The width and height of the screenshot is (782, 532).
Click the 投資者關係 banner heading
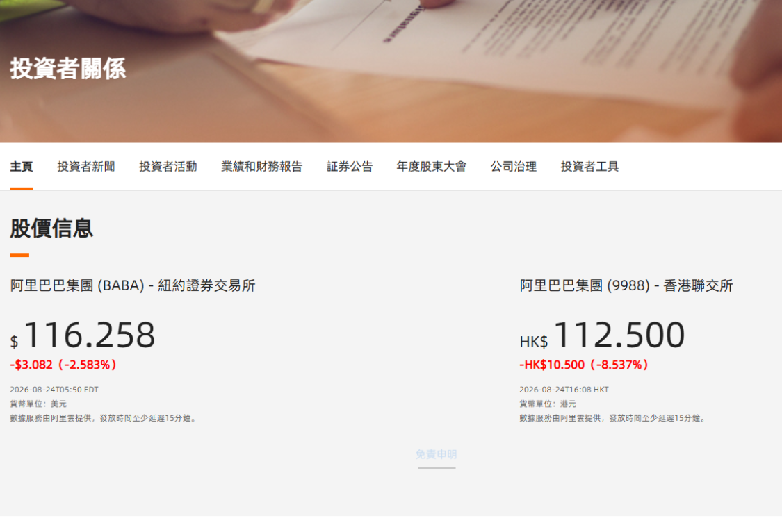click(68, 68)
